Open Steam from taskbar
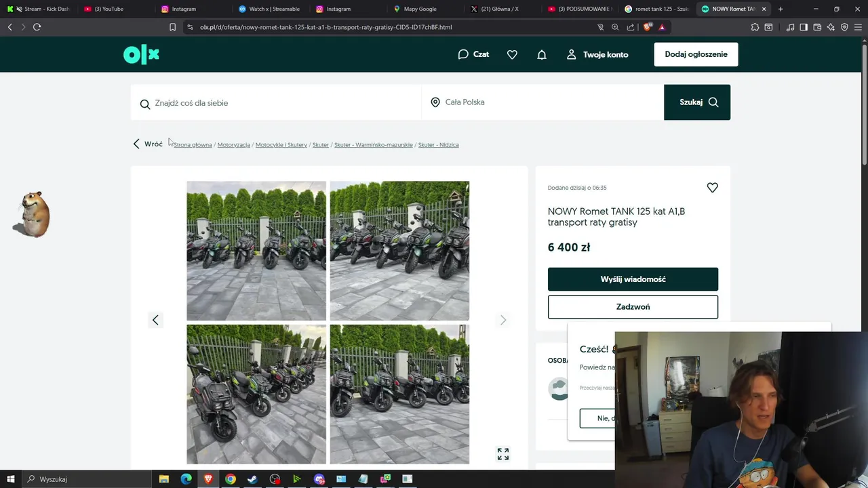Viewport: 868px width, 488px height. pyautogui.click(x=252, y=479)
